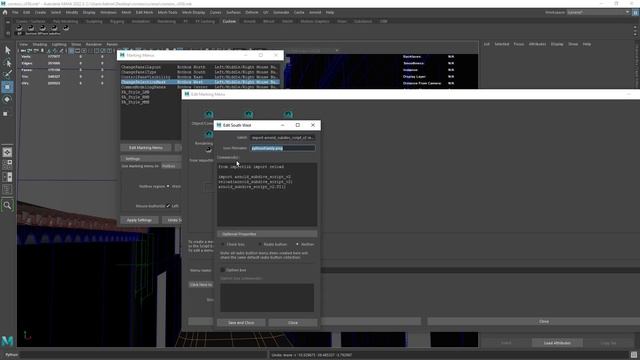Enable the Option box checkbox

(x=223, y=270)
